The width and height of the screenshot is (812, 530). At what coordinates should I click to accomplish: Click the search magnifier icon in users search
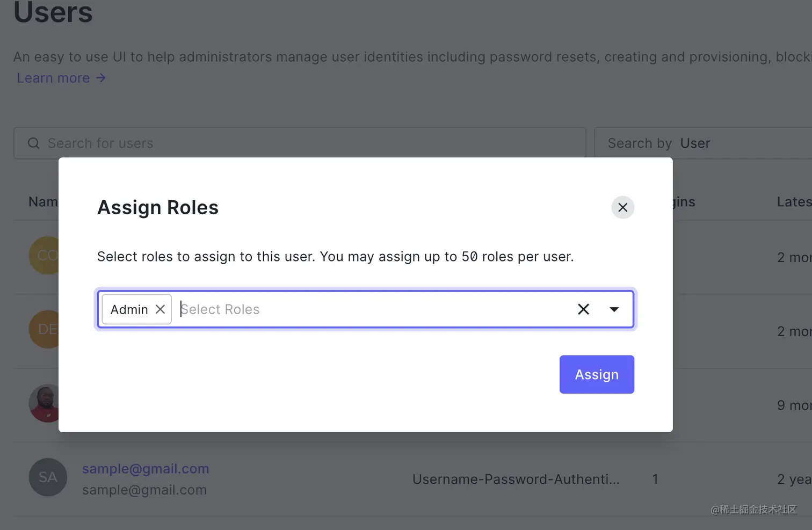(33, 143)
